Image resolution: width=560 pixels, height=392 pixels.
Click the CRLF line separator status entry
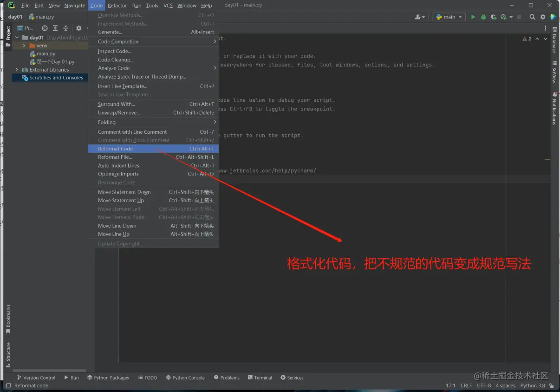[x=466, y=385]
